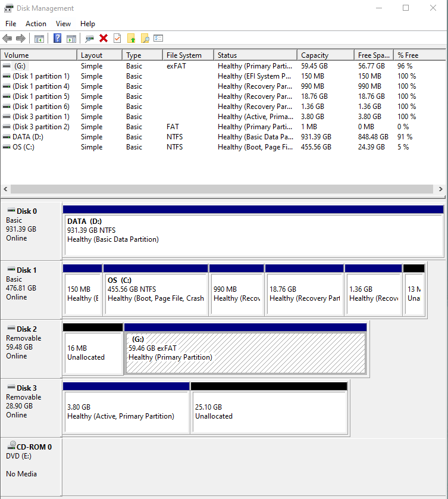Screen dimensions: 448x499
Task: Select the (Disk 1 partition 5) row
Action: coord(223,96)
